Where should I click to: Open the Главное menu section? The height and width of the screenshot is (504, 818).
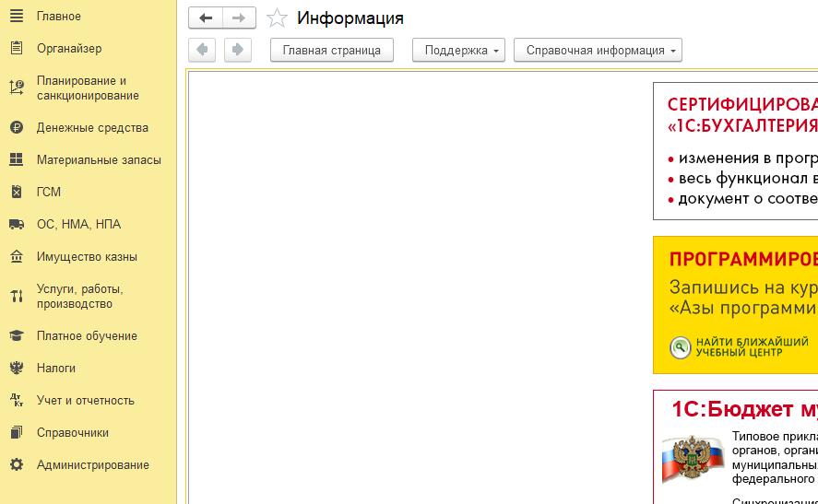pyautogui.click(x=59, y=17)
